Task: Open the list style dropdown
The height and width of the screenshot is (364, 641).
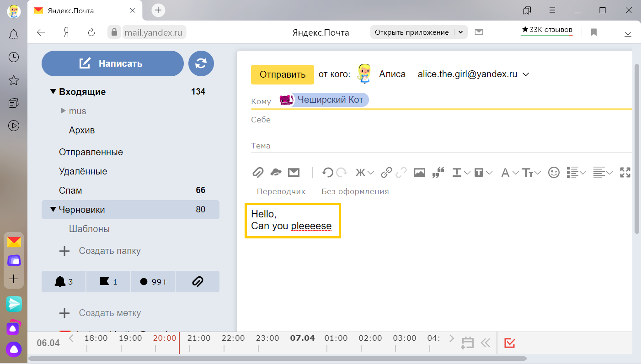Action: tap(576, 172)
